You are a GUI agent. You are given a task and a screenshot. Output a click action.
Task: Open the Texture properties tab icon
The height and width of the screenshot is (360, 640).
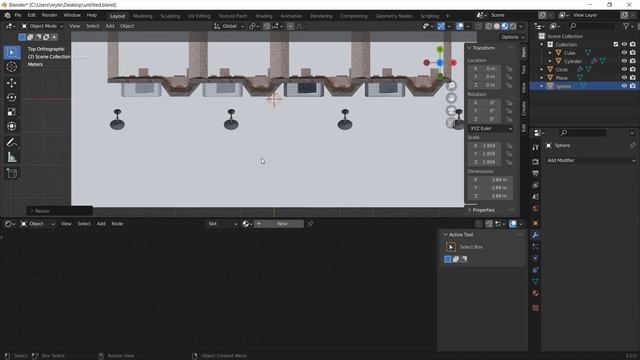pos(536,308)
